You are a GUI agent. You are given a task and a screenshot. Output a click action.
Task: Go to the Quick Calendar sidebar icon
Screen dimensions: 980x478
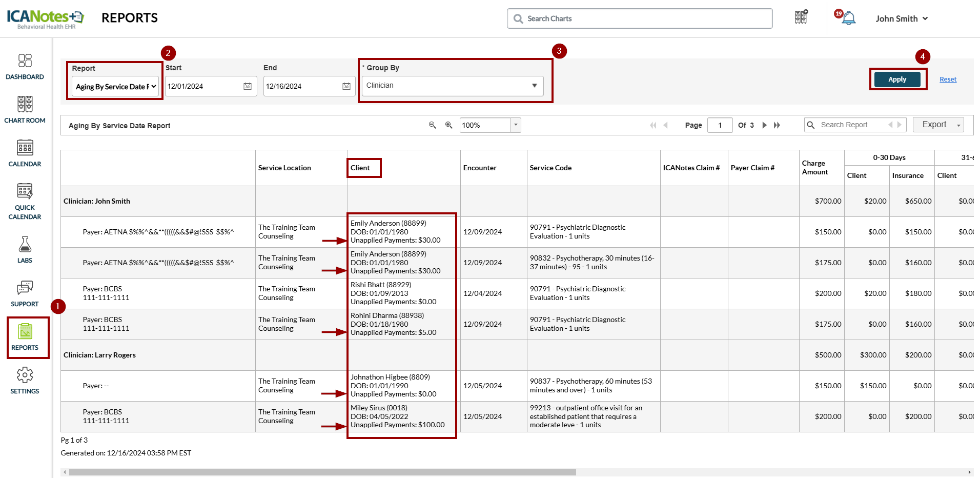click(x=25, y=201)
